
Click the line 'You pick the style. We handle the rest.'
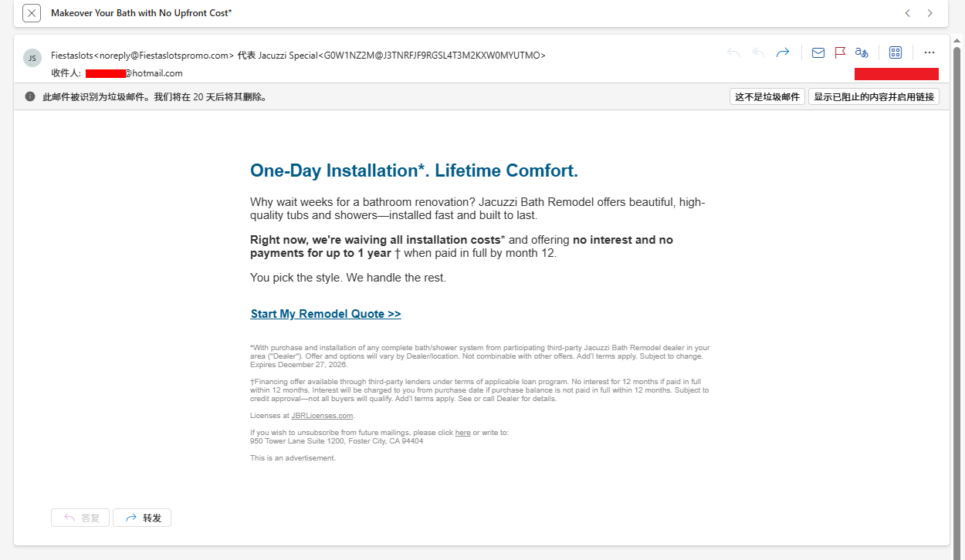(x=348, y=277)
